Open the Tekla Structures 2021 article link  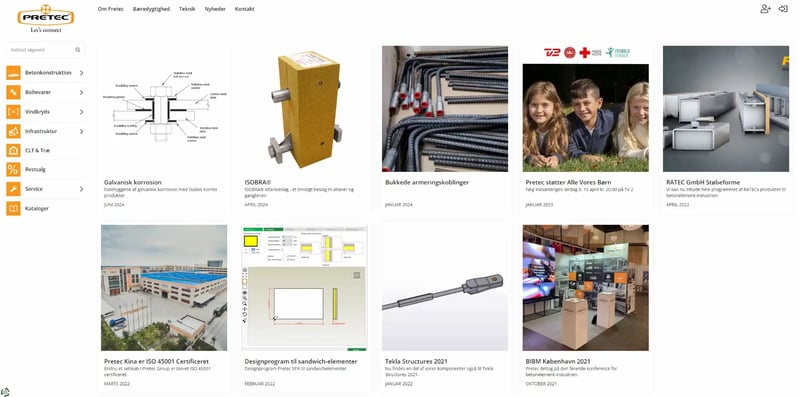click(415, 361)
